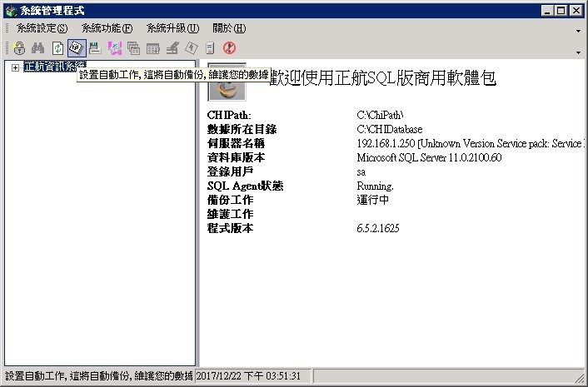Image resolution: width=588 pixels, height=387 pixels.
Task: Close the 系統管理程式 window
Action: point(576,11)
